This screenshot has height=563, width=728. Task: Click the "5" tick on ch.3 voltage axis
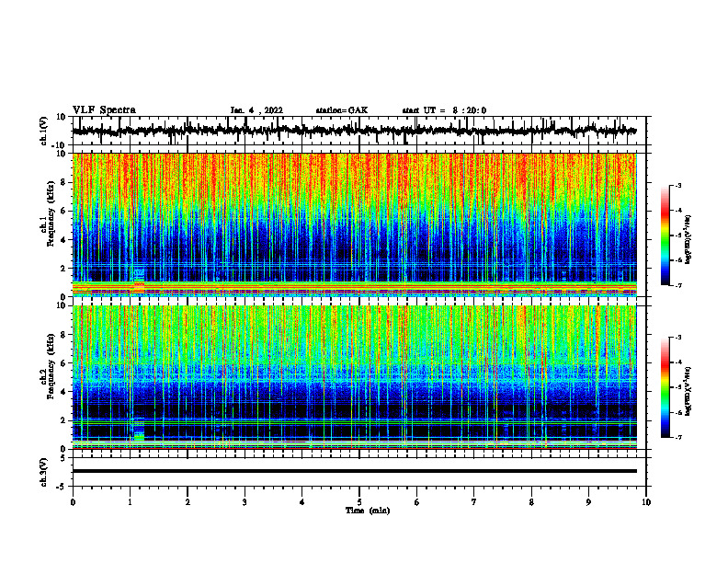click(63, 458)
